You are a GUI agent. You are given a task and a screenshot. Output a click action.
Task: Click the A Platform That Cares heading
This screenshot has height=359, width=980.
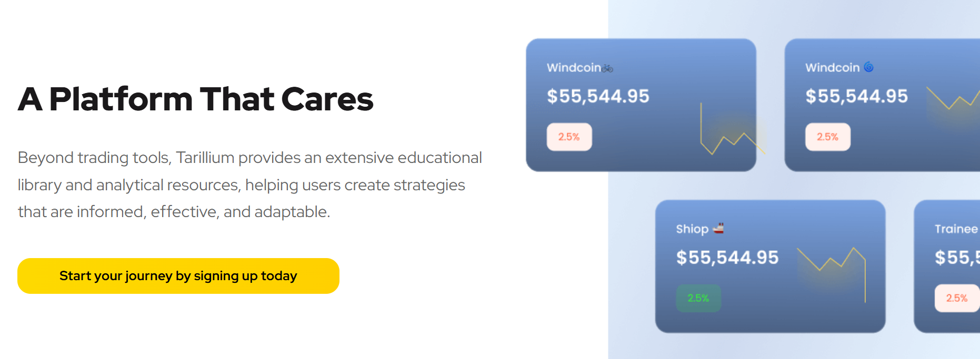[x=195, y=99]
